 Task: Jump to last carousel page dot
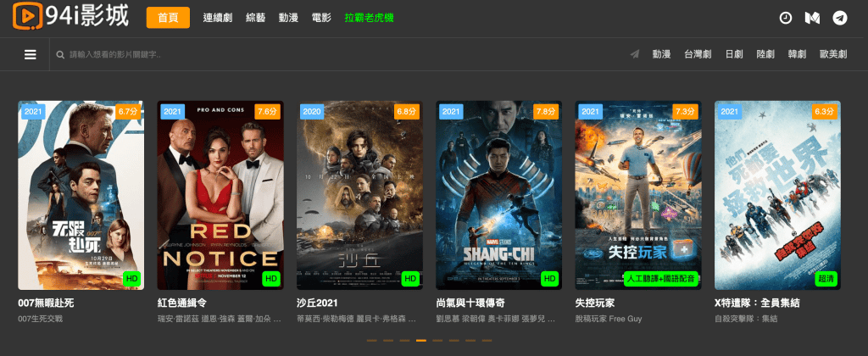pos(487,341)
